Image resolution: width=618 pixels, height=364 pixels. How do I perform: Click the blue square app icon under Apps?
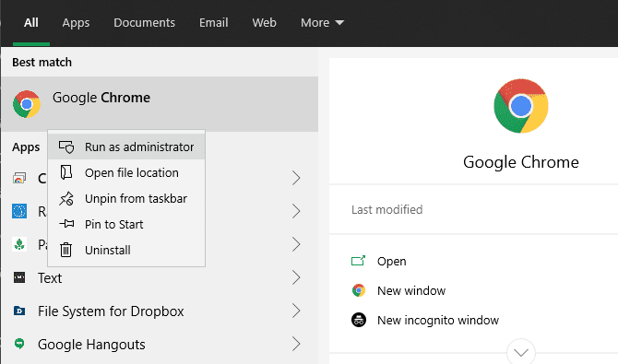19,211
